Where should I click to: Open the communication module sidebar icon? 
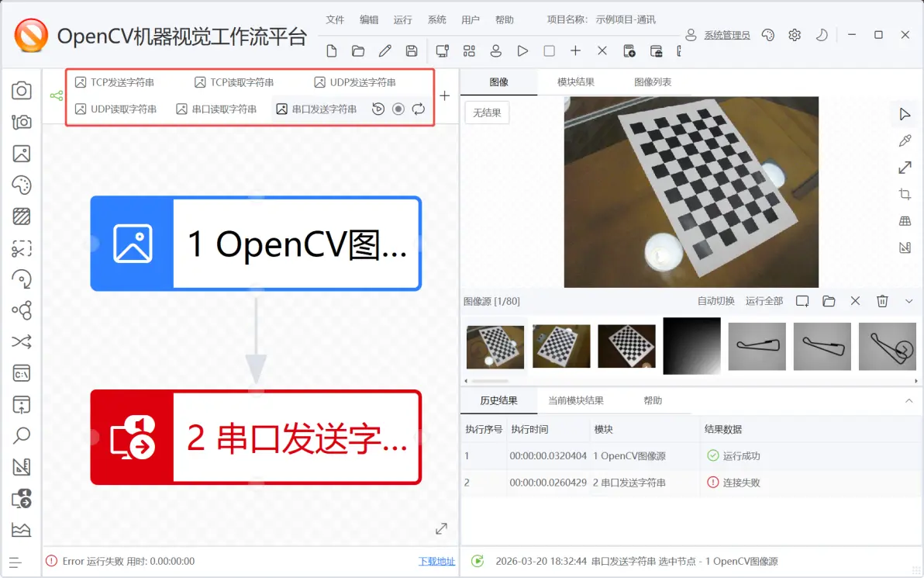pyautogui.click(x=21, y=498)
